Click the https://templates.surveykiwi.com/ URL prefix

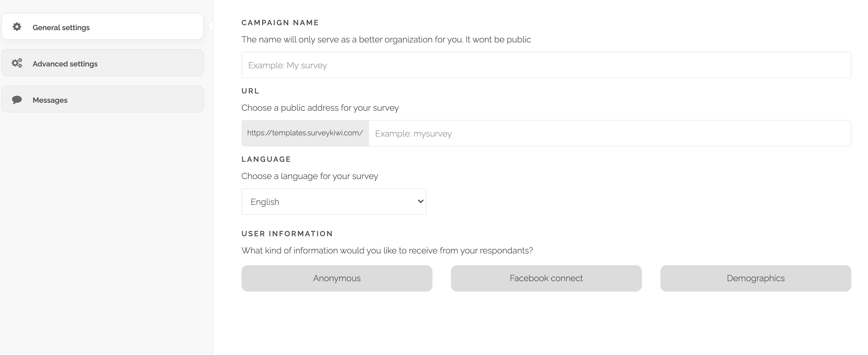click(305, 133)
